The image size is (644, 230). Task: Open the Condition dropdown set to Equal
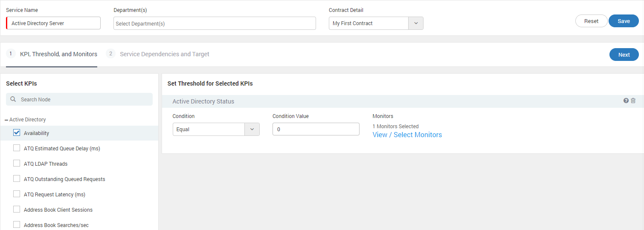[216, 129]
